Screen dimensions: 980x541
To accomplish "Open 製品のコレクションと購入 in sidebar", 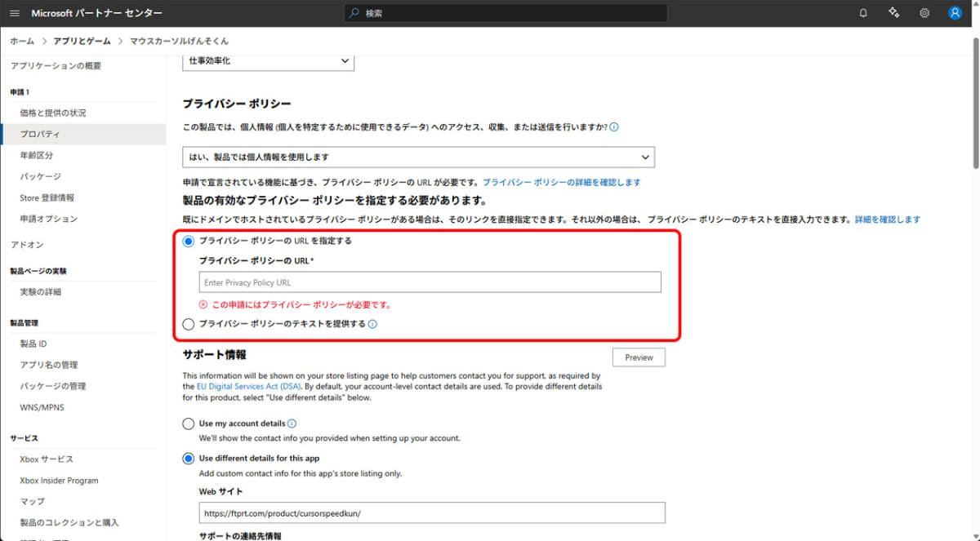I will point(69,522).
